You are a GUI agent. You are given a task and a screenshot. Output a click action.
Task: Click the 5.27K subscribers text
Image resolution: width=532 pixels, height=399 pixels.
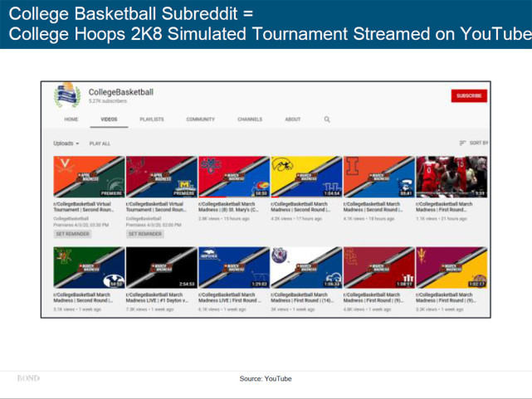click(108, 101)
